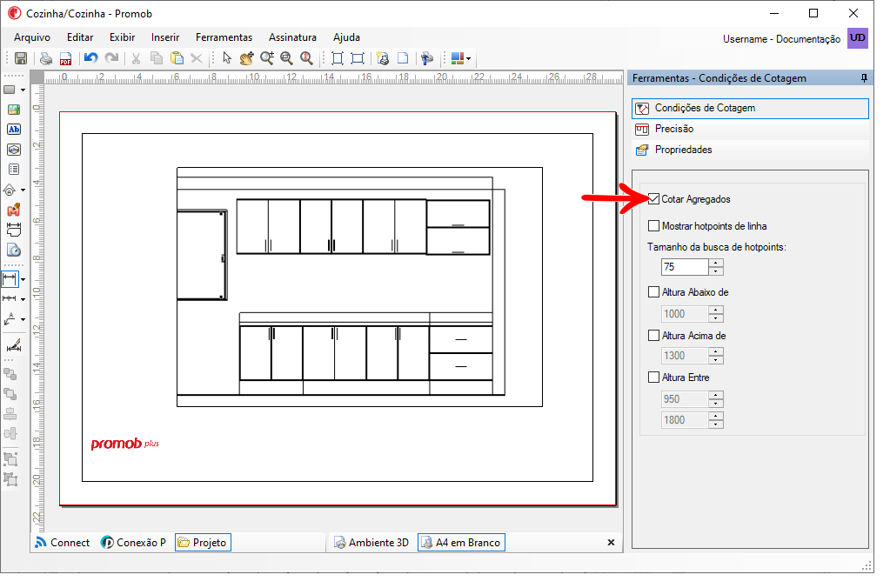Select the Pan hand tool

click(247, 59)
